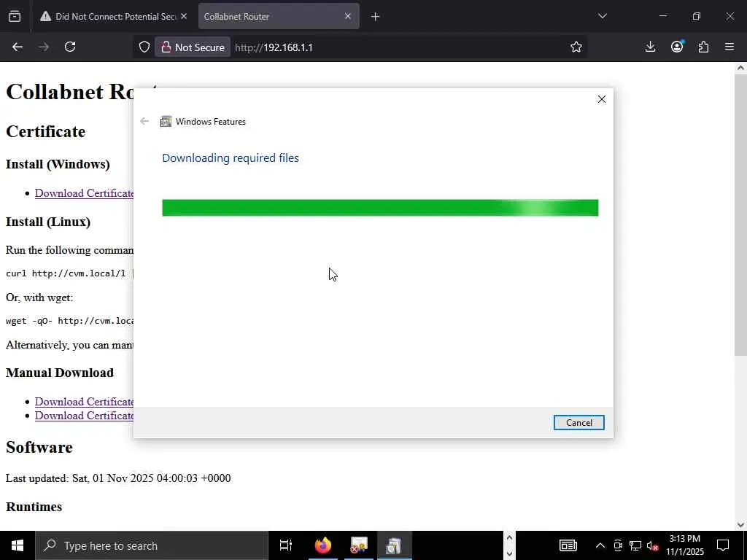Click the taskbar scroll down arrow
The height and width of the screenshot is (560, 747).
508,553
